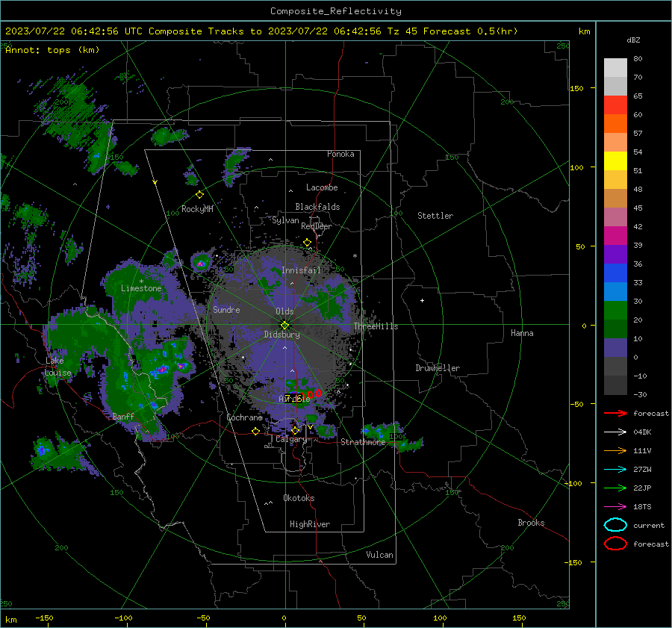Select the light gray 80–70 dBZ swatch

pyautogui.click(x=615, y=68)
